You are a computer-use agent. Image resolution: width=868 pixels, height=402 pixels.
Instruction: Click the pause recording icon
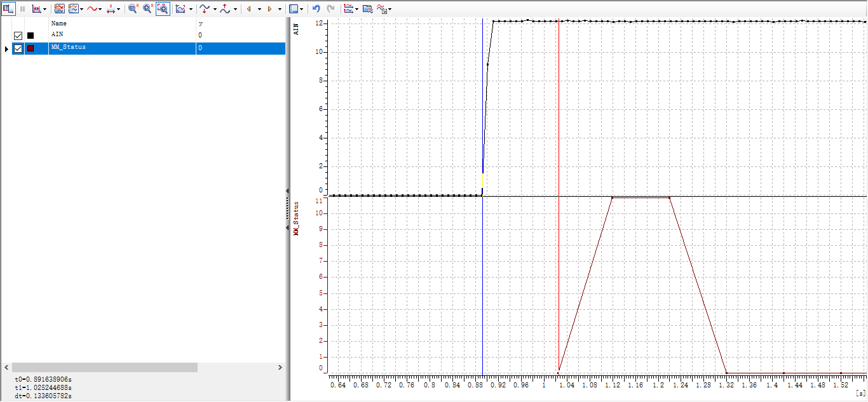click(x=22, y=9)
